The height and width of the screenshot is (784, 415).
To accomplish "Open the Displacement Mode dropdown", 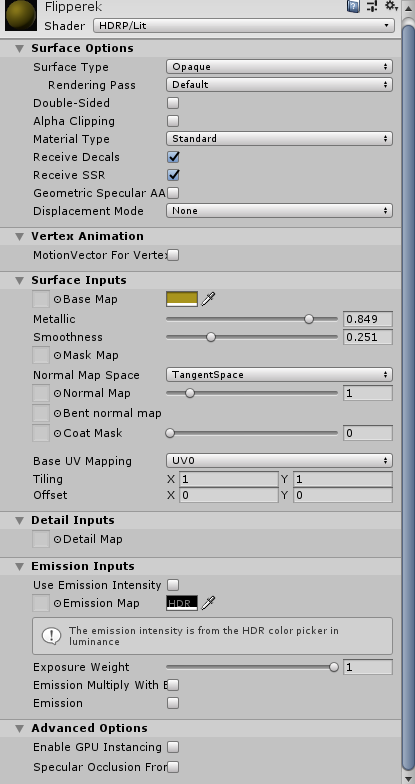I will click(x=279, y=210).
